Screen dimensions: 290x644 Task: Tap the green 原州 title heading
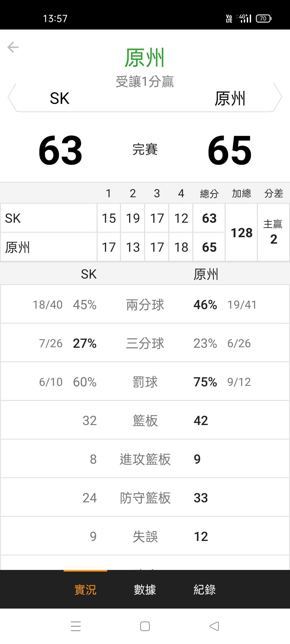pyautogui.click(x=145, y=58)
